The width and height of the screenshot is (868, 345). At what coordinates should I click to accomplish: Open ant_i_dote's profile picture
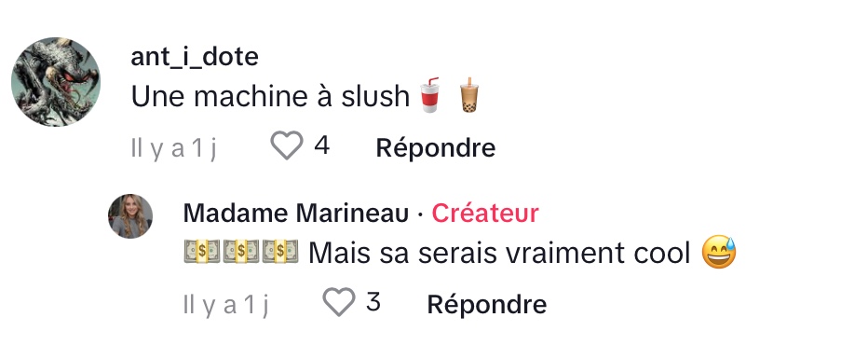(x=56, y=81)
